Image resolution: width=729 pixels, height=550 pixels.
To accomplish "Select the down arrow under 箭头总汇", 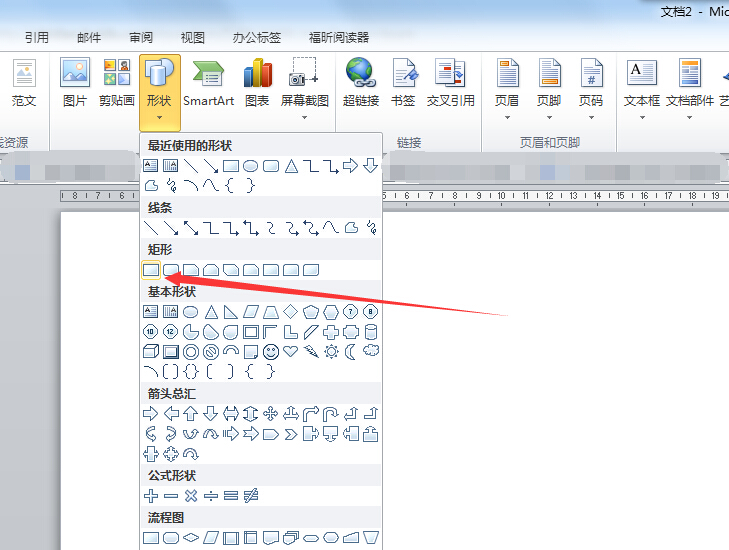I will (211, 413).
